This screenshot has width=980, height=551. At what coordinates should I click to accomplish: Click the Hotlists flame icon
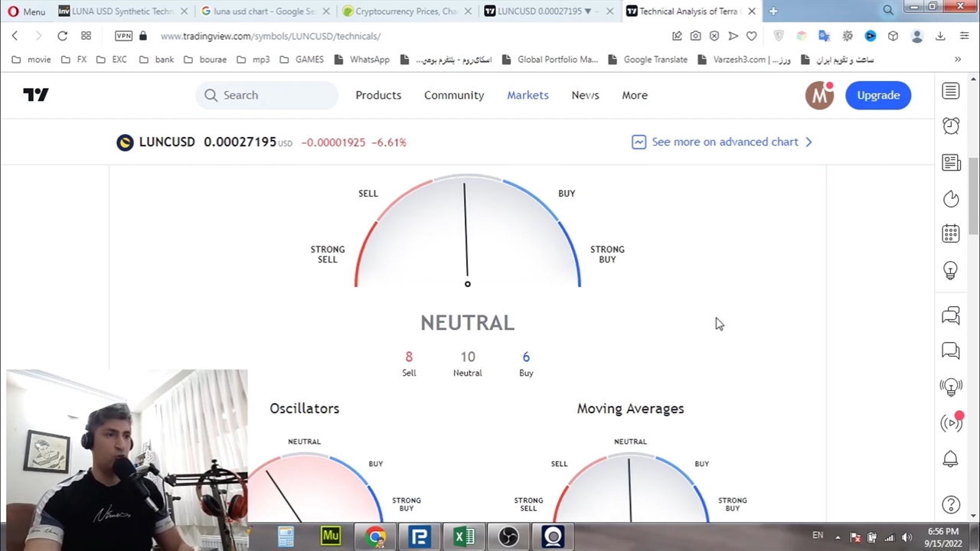(x=950, y=199)
